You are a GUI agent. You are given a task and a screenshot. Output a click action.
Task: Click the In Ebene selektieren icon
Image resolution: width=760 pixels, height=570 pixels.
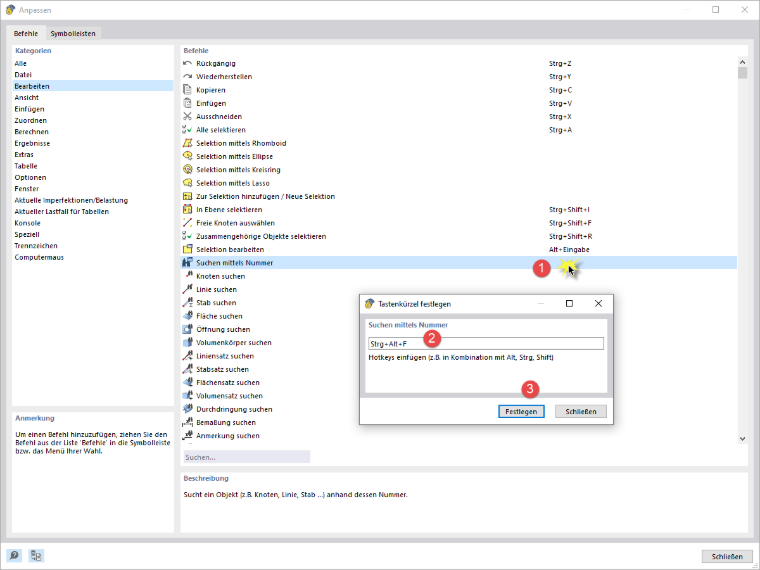coord(188,209)
